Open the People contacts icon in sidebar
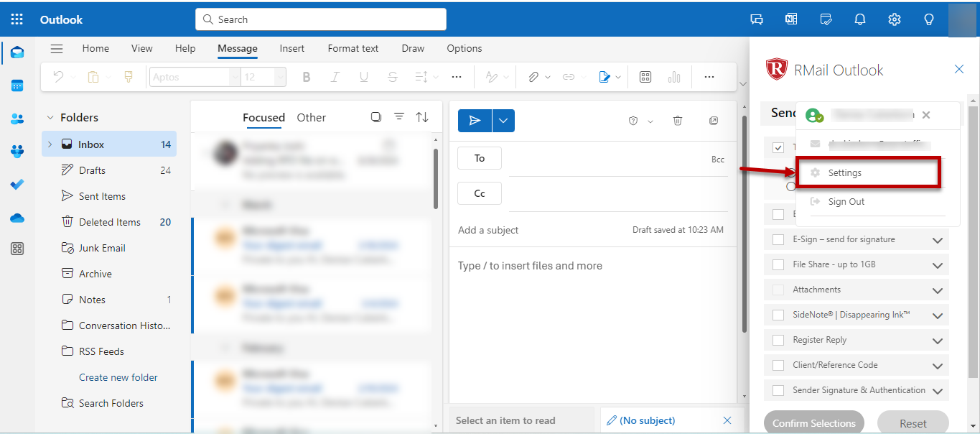This screenshot has width=980, height=434. tap(17, 119)
